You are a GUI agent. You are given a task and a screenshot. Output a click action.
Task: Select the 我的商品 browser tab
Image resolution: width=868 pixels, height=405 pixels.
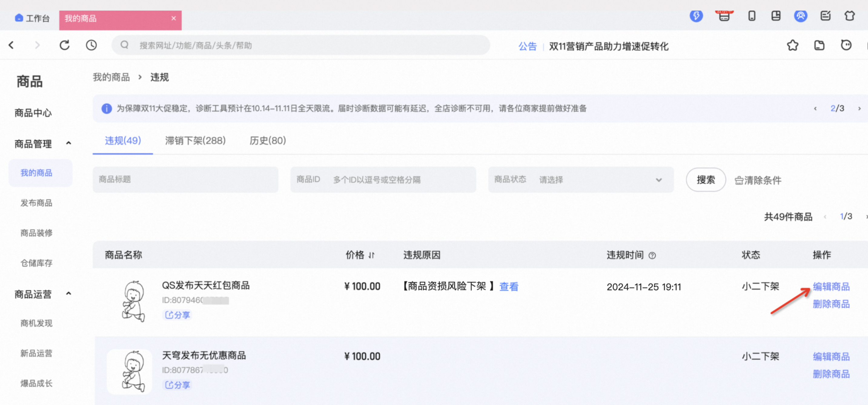(120, 20)
